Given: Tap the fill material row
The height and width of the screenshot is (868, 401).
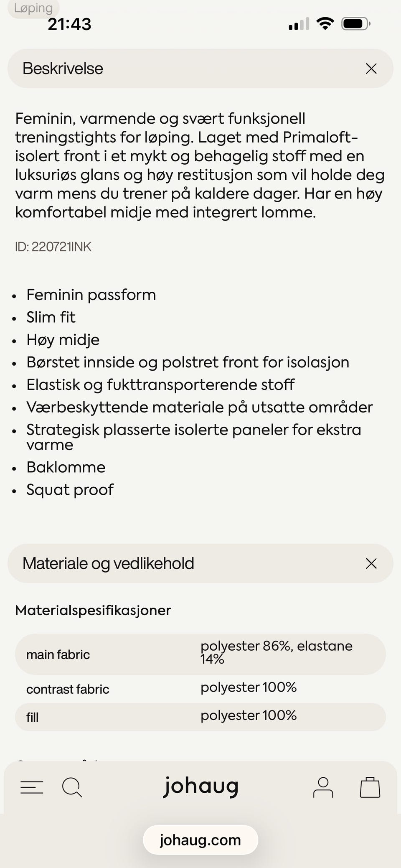Looking at the screenshot, I should (200, 717).
